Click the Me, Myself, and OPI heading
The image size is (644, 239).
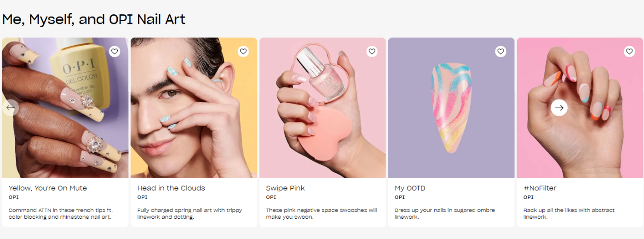(94, 19)
